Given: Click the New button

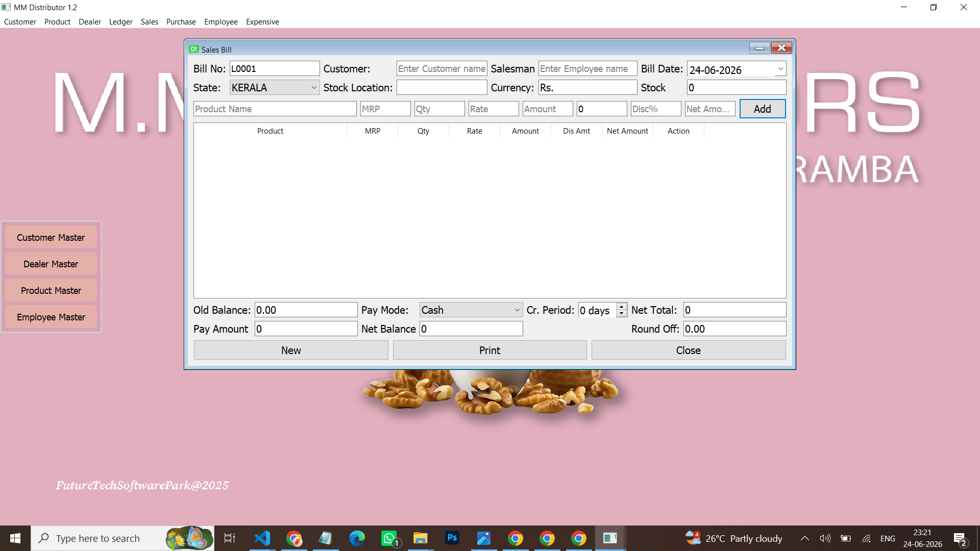Looking at the screenshot, I should [x=291, y=350].
